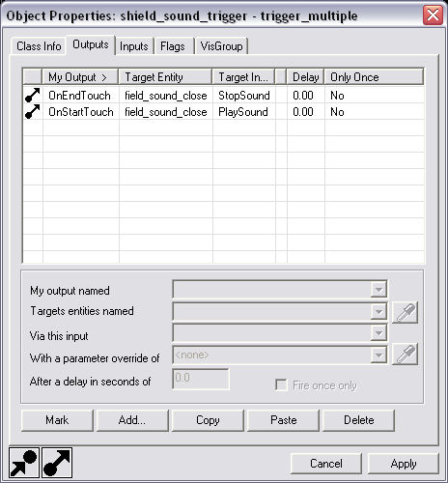Toggle the Fire once only checkbox
The image size is (448, 483).
pyautogui.click(x=281, y=385)
